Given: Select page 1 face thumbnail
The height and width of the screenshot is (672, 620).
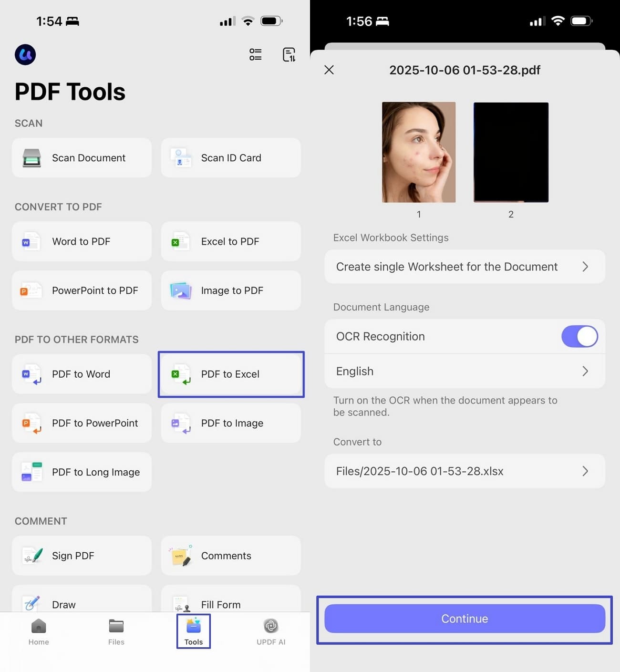Looking at the screenshot, I should 419,152.
